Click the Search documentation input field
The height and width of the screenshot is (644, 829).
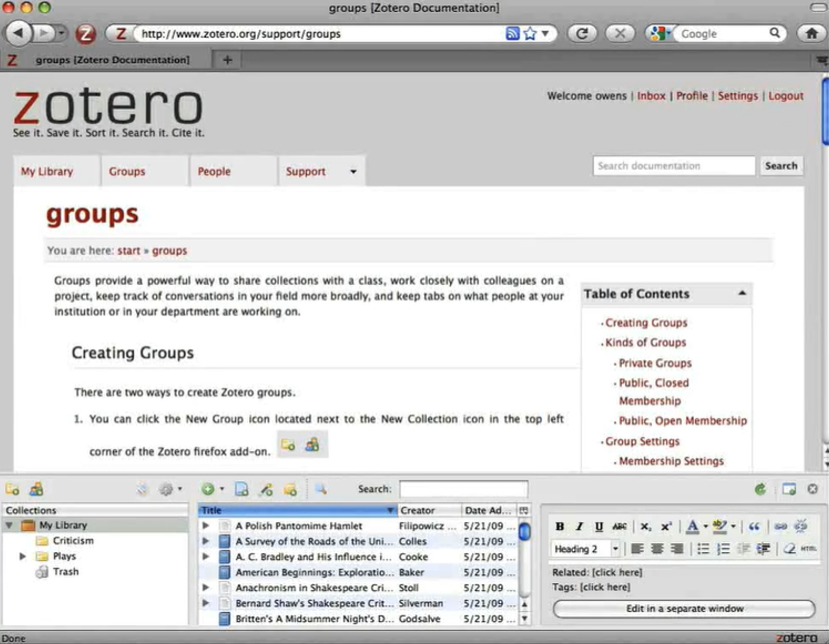(673, 166)
